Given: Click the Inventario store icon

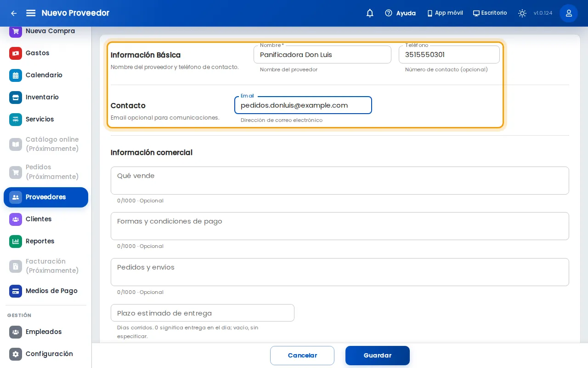Looking at the screenshot, I should [x=16, y=97].
